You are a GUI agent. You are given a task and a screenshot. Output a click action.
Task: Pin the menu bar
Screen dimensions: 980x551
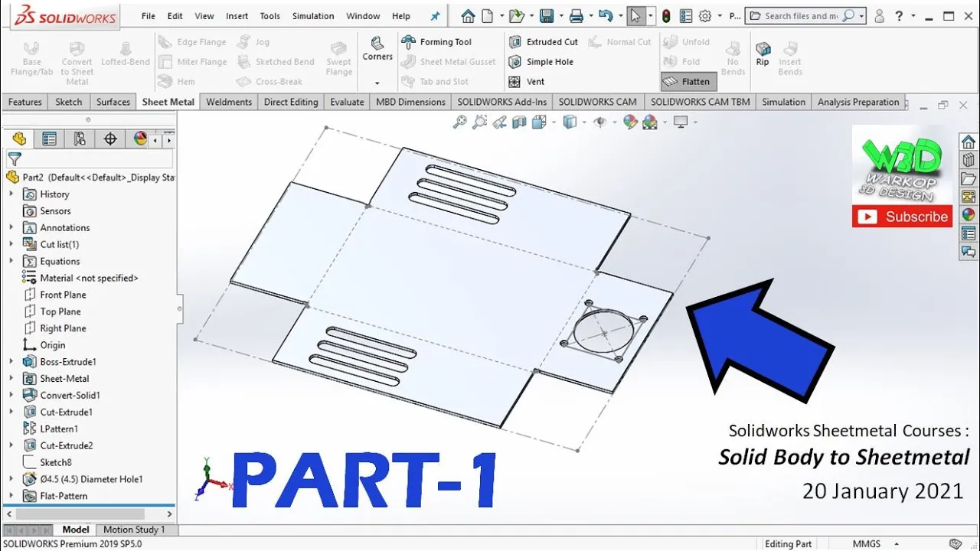(436, 15)
